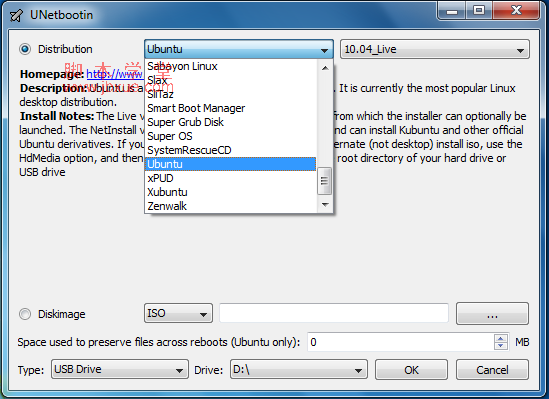The height and width of the screenshot is (399, 549).
Task: Open the 10.04_Live version dropdown
Action: pyautogui.click(x=435, y=49)
